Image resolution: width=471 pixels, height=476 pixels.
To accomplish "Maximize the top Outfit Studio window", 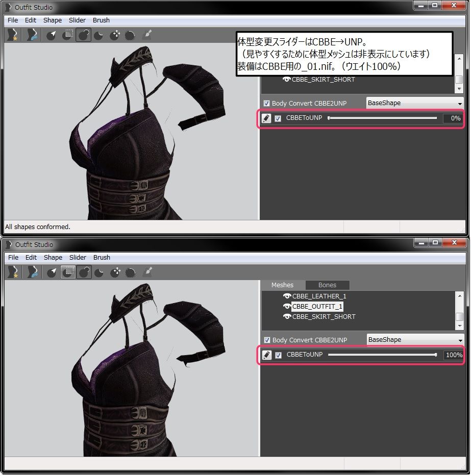I will [x=435, y=5].
